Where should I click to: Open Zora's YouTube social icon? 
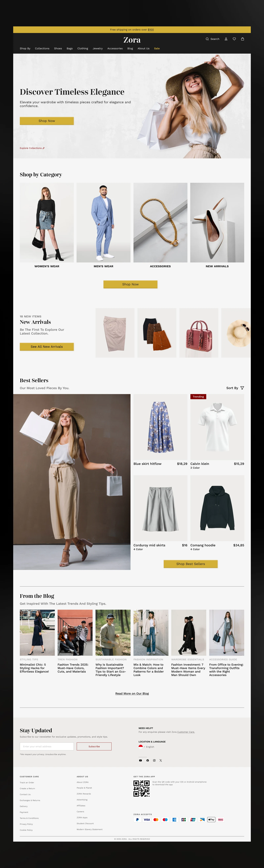[x=141, y=760]
